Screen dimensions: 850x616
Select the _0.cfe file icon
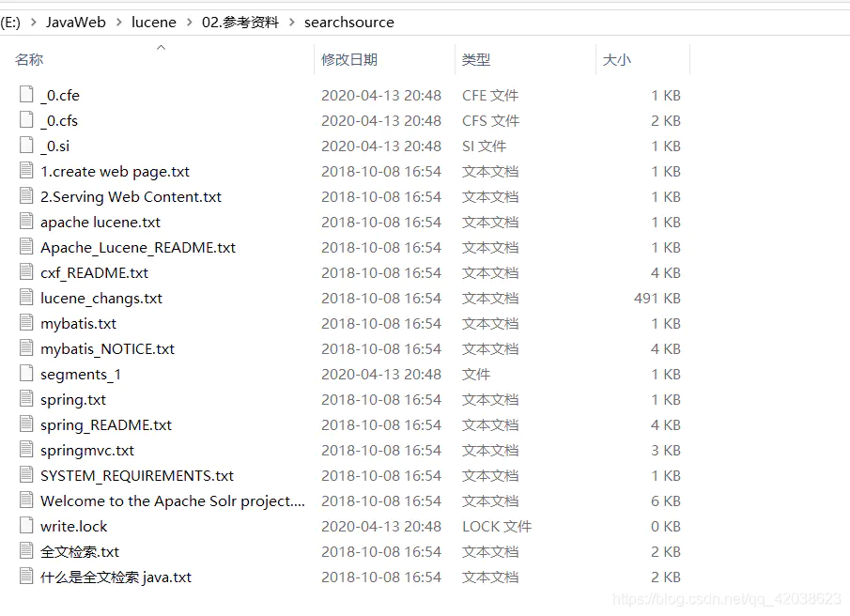(x=26, y=94)
